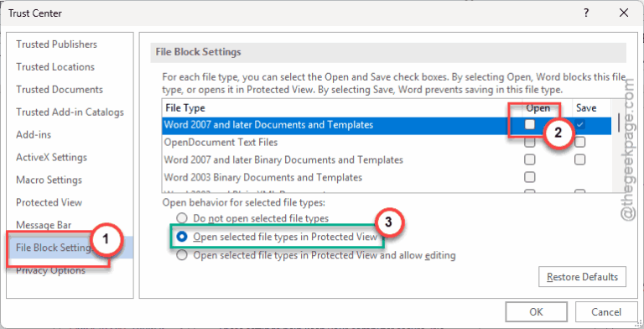Screen dimensions: 644x329
Task: Check Save for Word 2007 Binary Documents
Action: pos(580,159)
